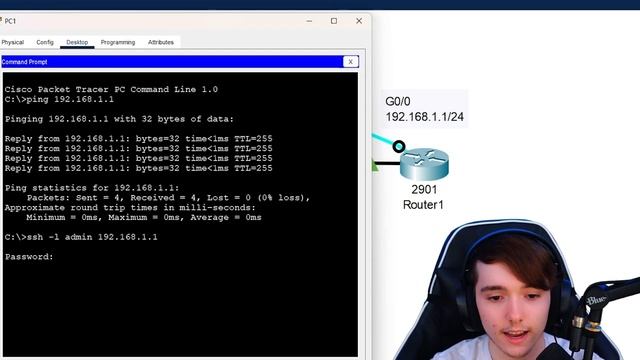The height and width of the screenshot is (360, 640).
Task: Click the Approximate round trip times line
Action: click(x=130, y=208)
